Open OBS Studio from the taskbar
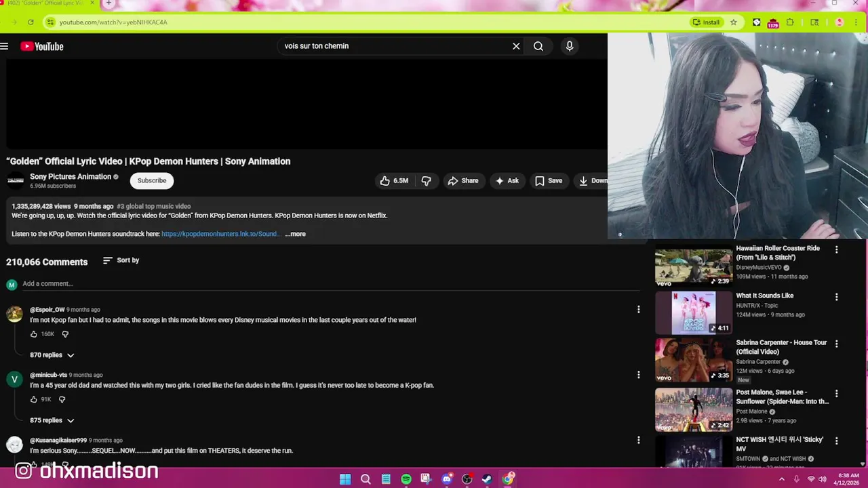The height and width of the screenshot is (488, 868). 467,479
